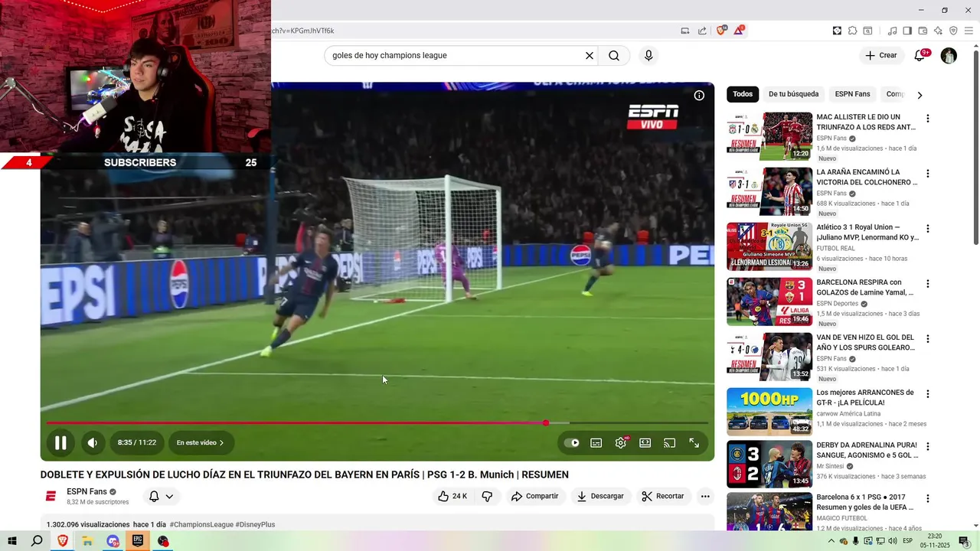
Task: Open the browser extensions puzzle icon
Action: pos(852,31)
